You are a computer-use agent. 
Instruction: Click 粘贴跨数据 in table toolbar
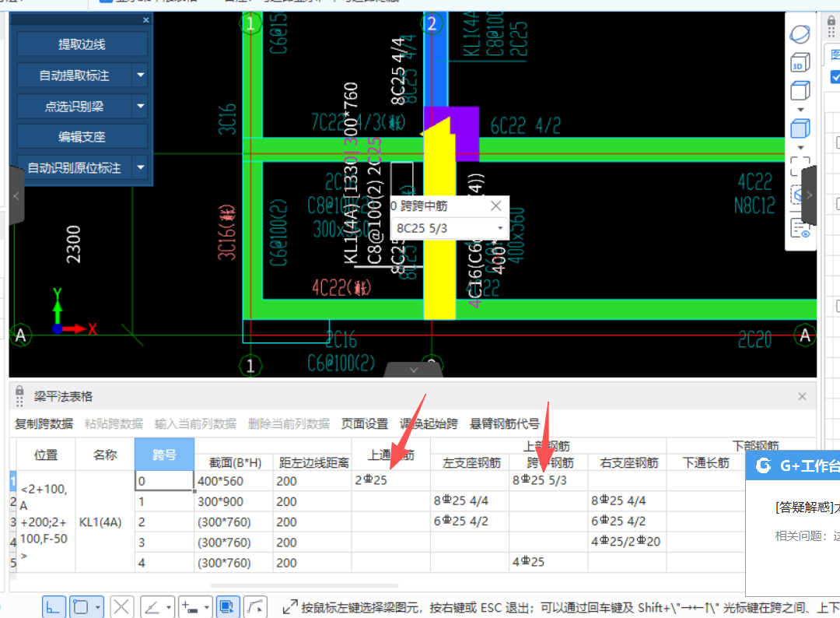click(x=114, y=424)
